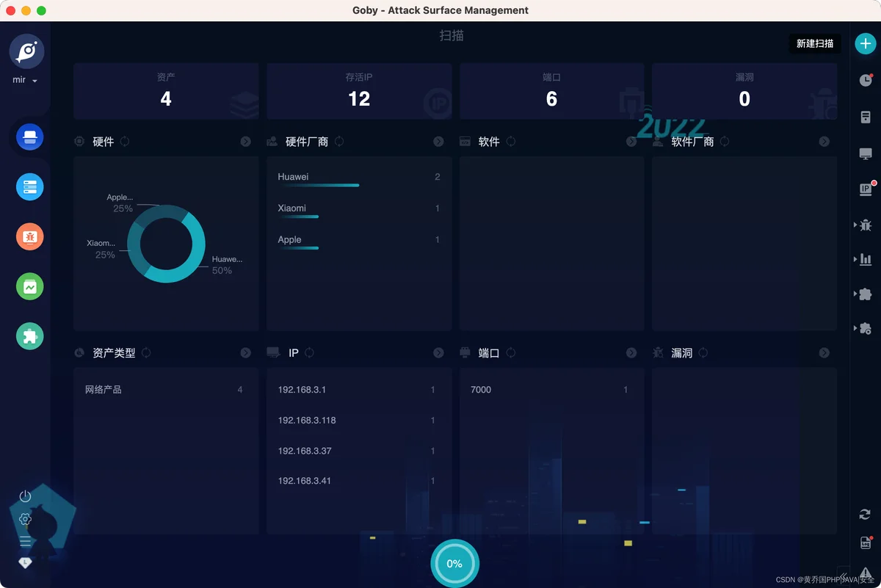
Task: Click the IP library icon in right bar
Action: pyautogui.click(x=866, y=189)
